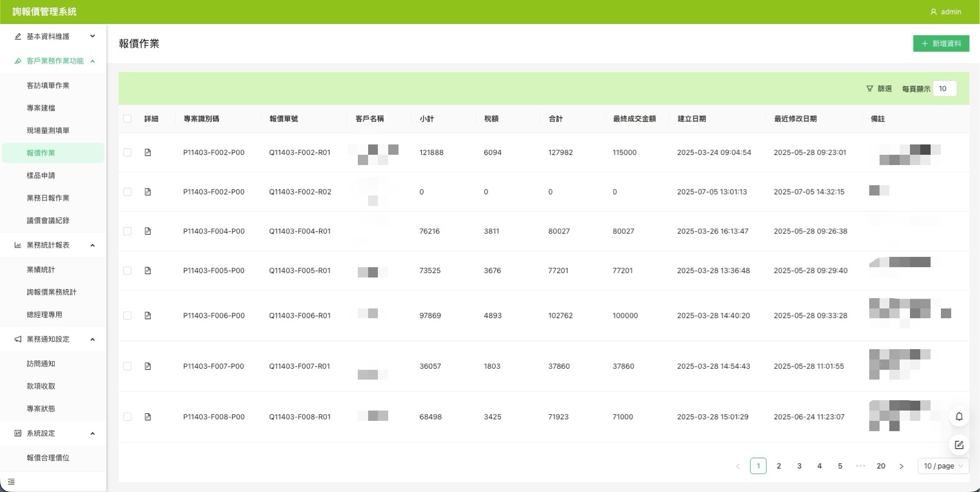Click the filter funnel icon 篩選

[x=870, y=89]
